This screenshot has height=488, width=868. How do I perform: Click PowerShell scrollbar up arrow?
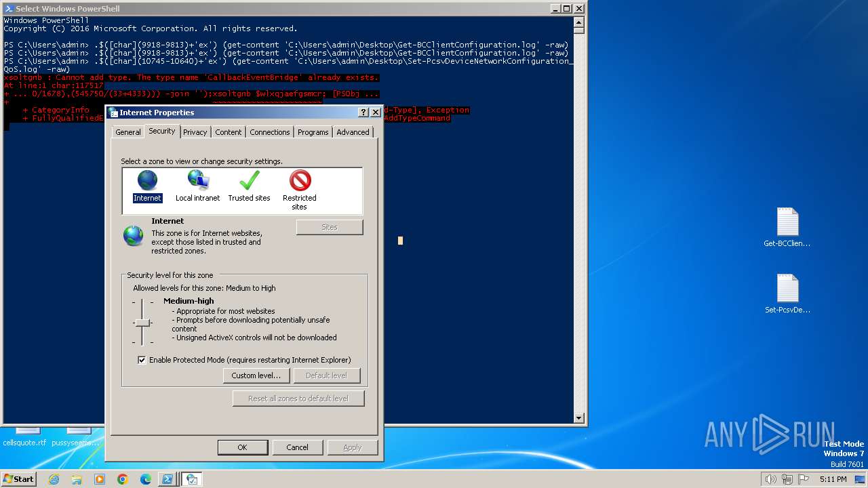coord(578,21)
